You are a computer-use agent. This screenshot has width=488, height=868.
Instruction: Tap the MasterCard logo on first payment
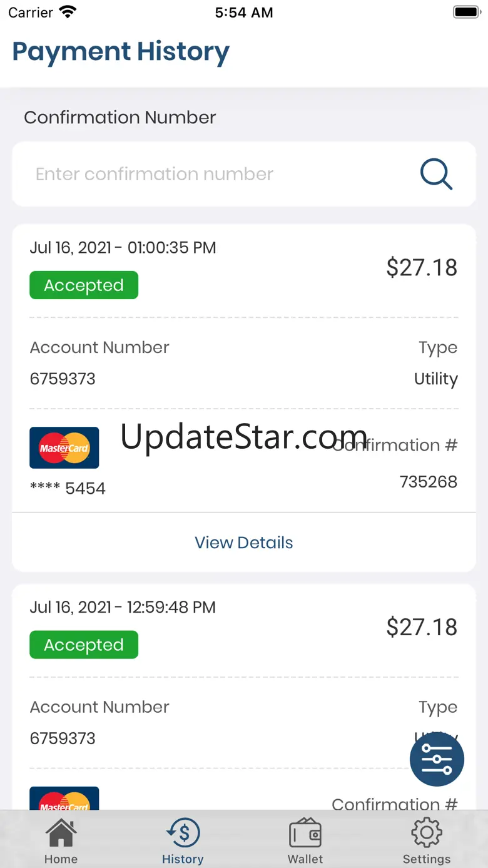64,447
